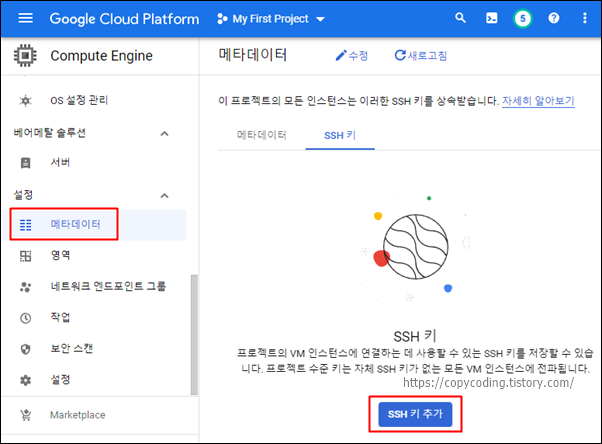This screenshot has width=602, height=444.
Task: Click the 메타데이터 list icon in sidebar
Action: coord(25,225)
